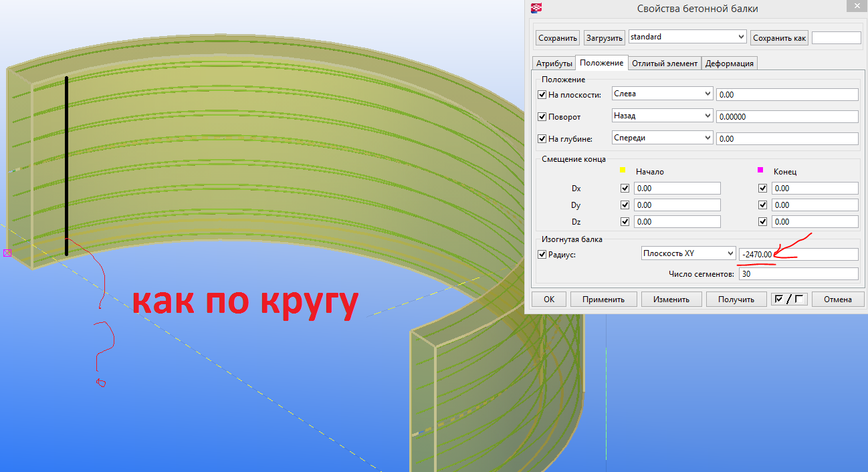Click the Загрузить button
Viewport: 868px width, 472px height.
605,38
